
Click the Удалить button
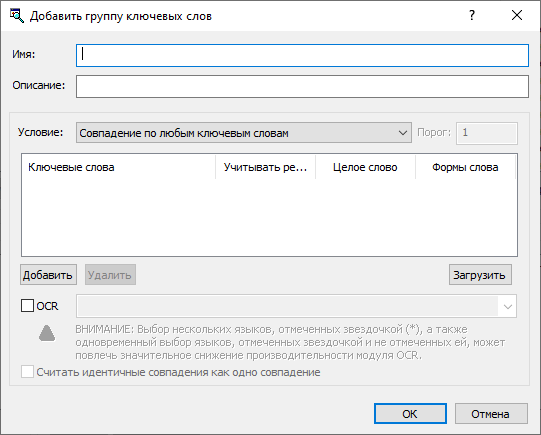(x=110, y=275)
